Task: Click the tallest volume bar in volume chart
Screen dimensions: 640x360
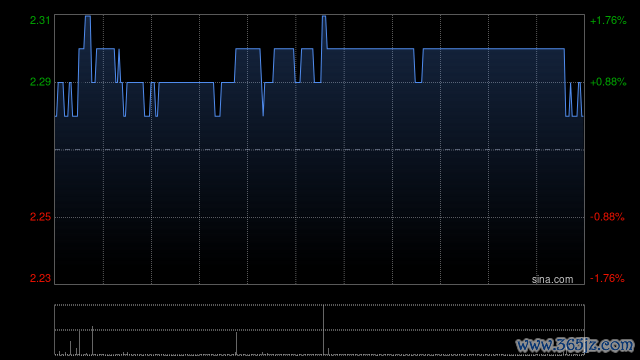Action: [324, 329]
